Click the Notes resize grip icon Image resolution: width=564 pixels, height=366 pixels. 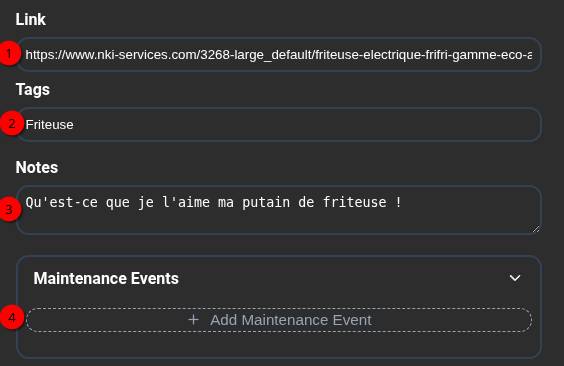(x=536, y=229)
